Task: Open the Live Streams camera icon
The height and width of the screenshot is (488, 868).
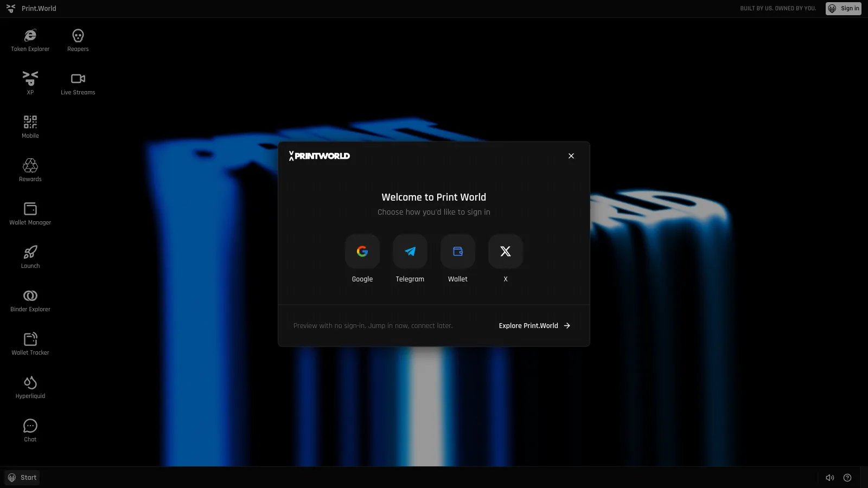Action: [78, 84]
